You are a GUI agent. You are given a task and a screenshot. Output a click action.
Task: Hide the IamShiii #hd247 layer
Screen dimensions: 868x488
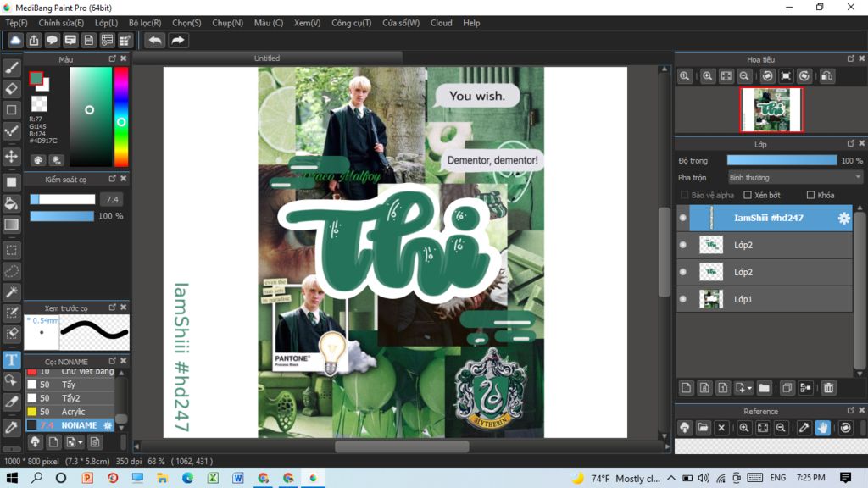(683, 218)
